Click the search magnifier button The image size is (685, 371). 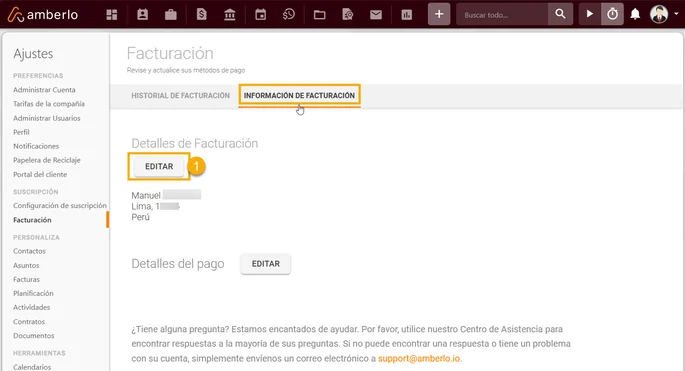point(560,14)
